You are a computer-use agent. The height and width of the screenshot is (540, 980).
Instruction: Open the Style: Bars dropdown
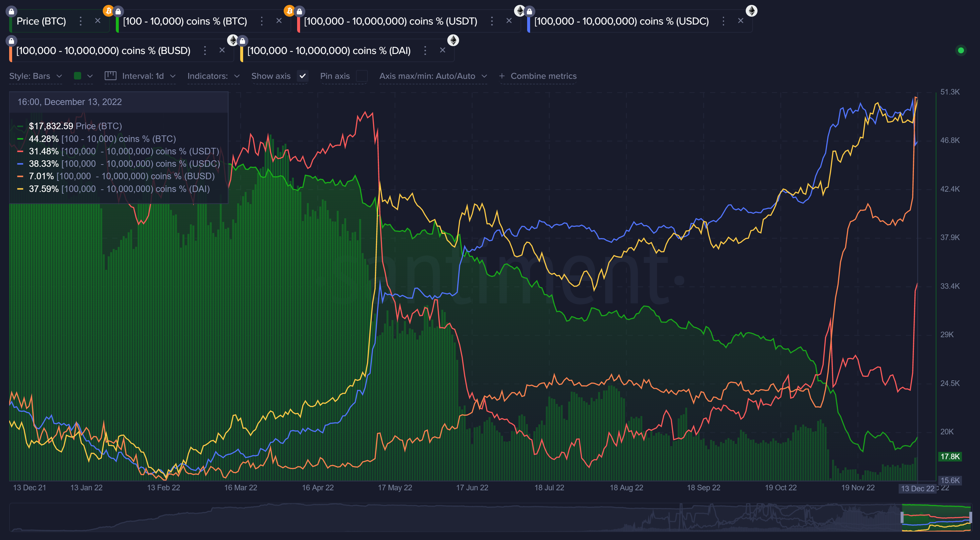(36, 76)
